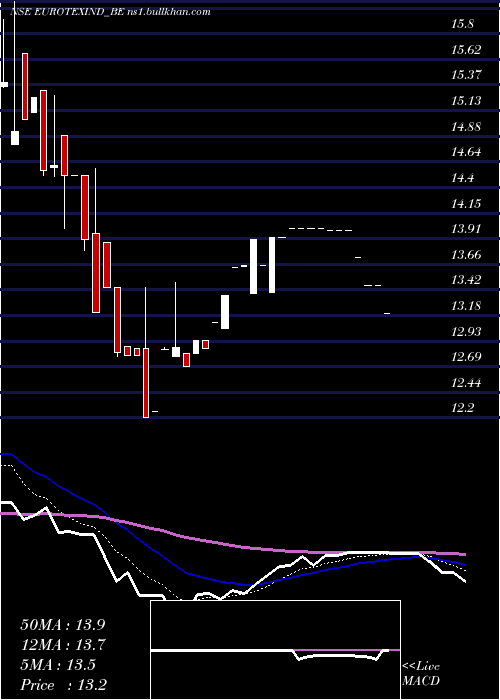The height and width of the screenshot is (700, 500).
Task: Click the 14.15 price axis label
Action: [467, 204]
